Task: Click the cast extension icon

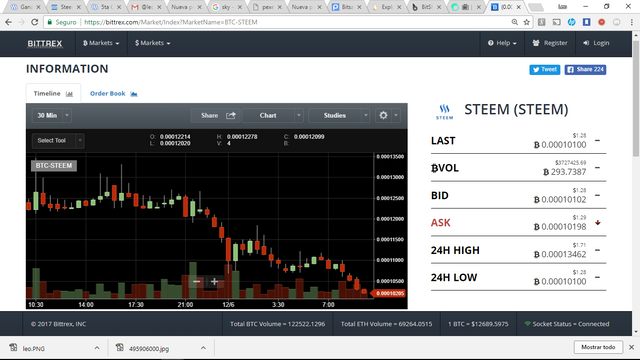Action: click(x=556, y=22)
